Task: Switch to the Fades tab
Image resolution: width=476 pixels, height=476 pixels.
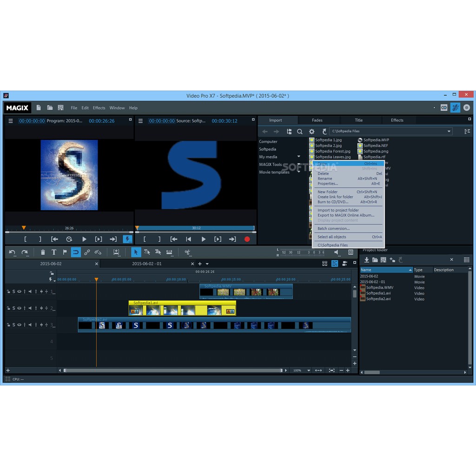Action: tap(317, 120)
